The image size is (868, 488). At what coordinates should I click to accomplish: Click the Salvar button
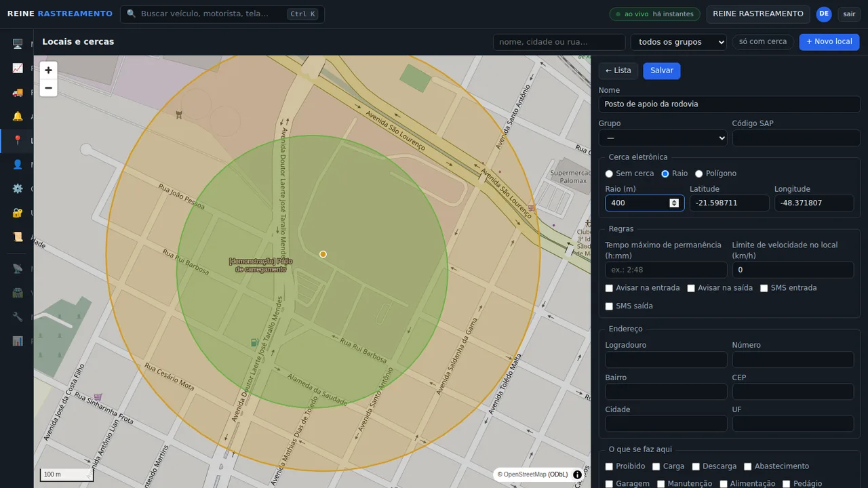(662, 70)
